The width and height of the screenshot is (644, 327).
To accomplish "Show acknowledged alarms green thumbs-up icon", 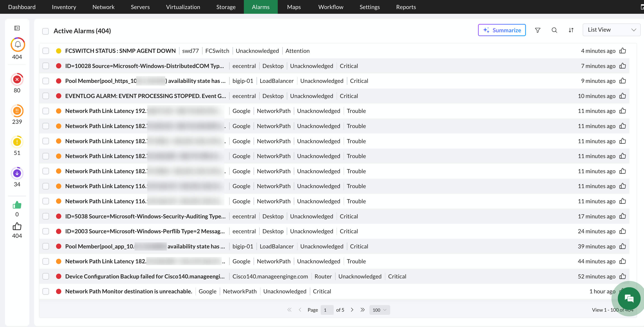I will [x=17, y=205].
